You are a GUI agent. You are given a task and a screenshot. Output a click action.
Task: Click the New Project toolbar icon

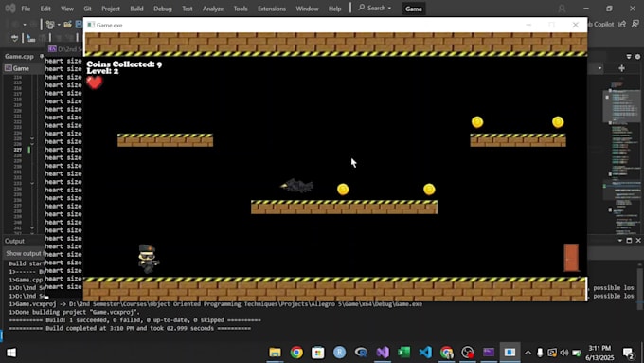coord(50,25)
